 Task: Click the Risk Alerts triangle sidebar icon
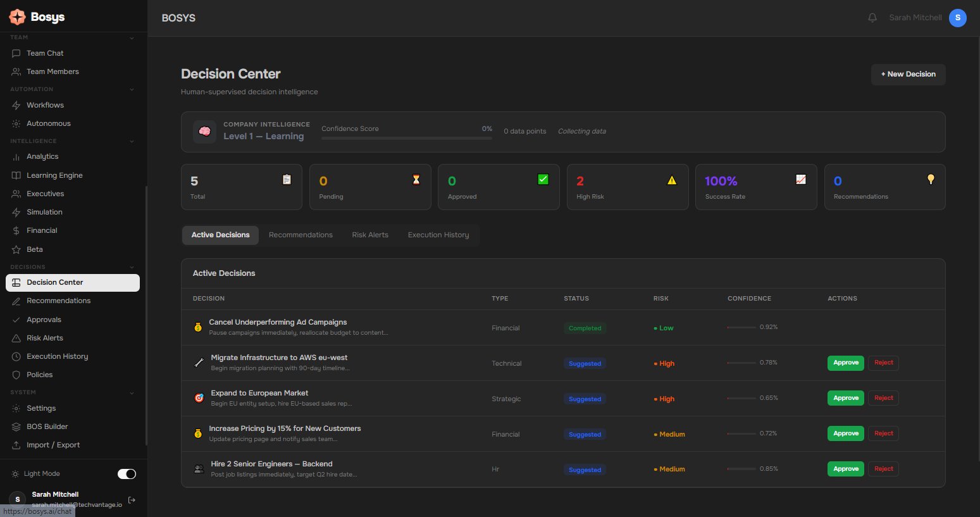tap(16, 338)
